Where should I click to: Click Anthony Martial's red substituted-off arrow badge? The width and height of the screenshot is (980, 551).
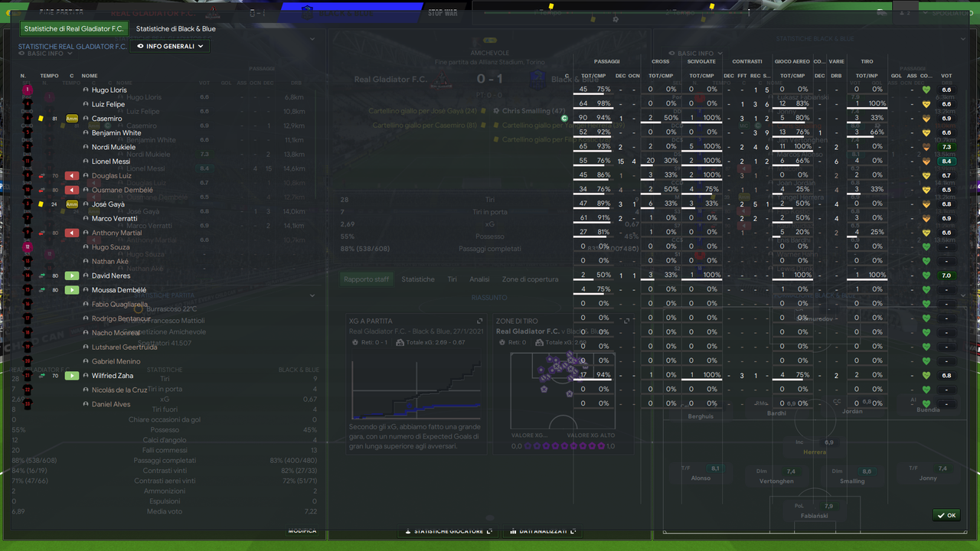click(72, 233)
